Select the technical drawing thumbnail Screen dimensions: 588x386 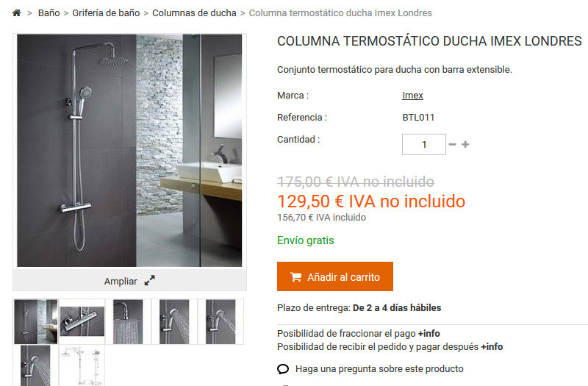82,365
